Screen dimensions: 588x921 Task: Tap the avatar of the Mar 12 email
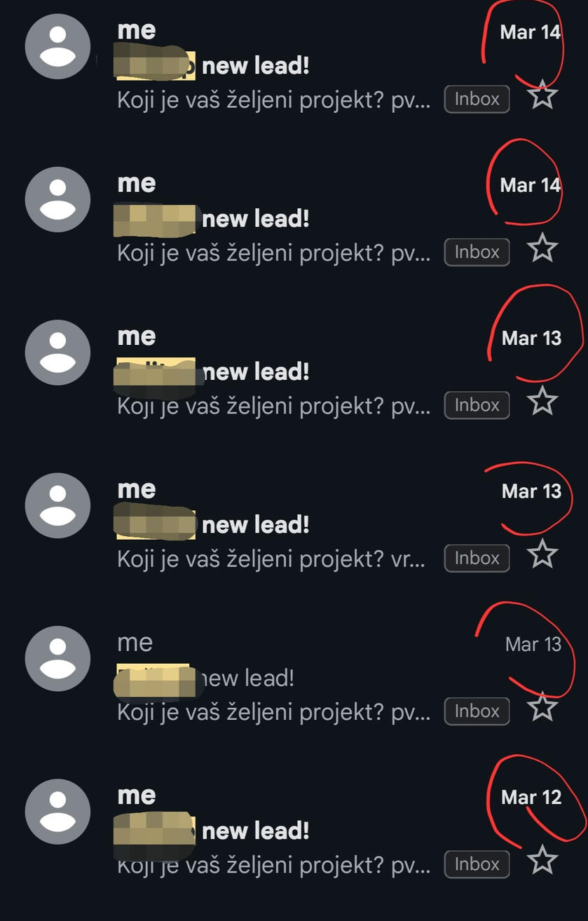coord(57,812)
